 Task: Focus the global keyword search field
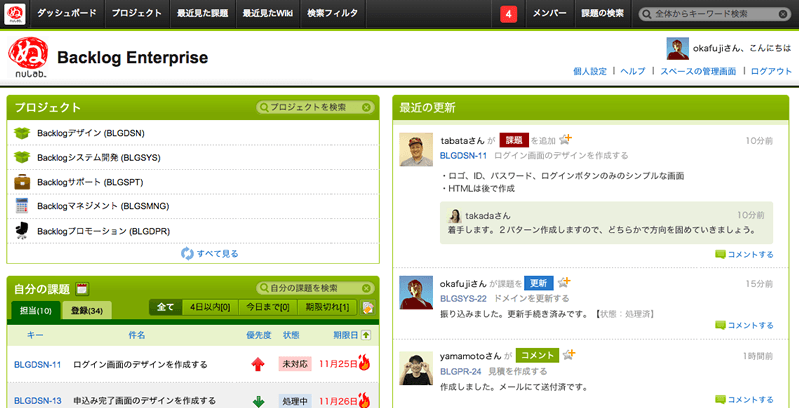[714, 14]
